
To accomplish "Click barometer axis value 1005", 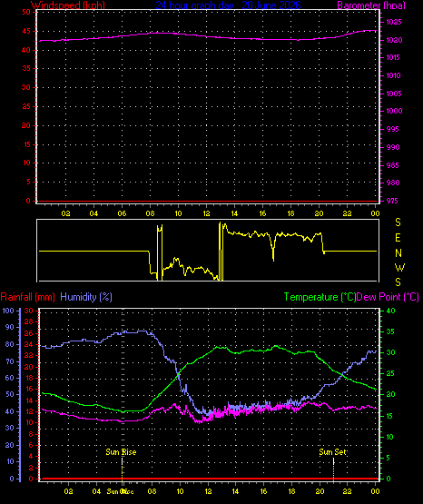I will point(394,94).
